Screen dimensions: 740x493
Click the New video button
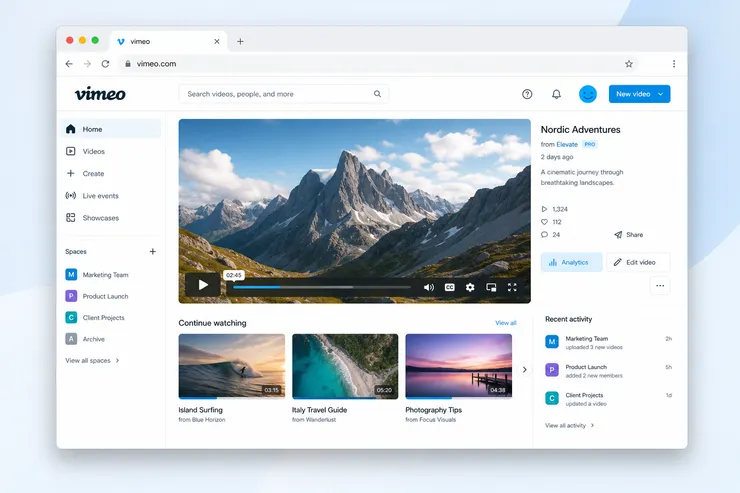coord(639,94)
